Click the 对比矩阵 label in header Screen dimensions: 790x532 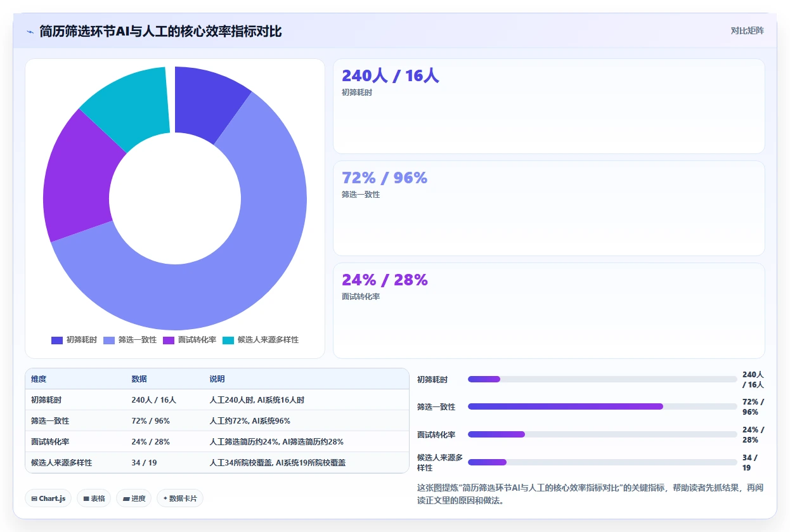(748, 31)
